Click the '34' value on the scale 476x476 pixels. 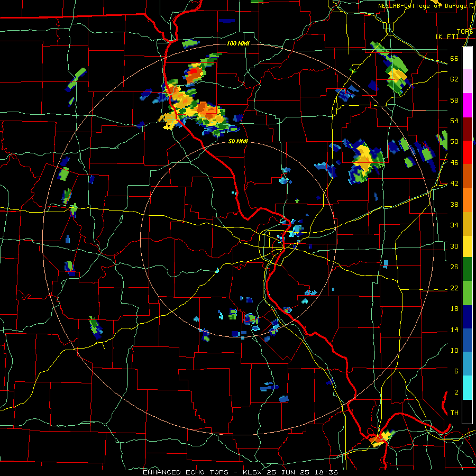pos(454,225)
